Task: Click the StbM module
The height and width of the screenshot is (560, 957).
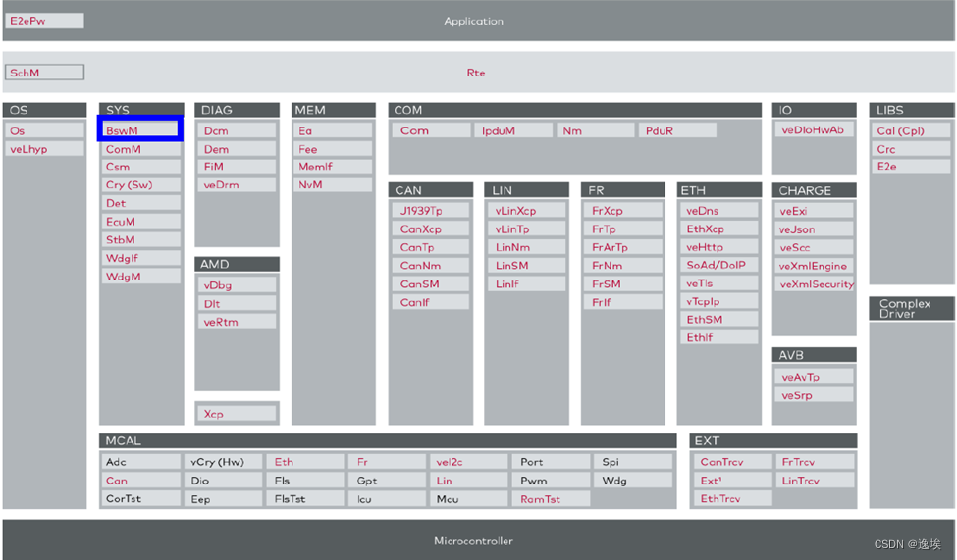Action: (141, 239)
